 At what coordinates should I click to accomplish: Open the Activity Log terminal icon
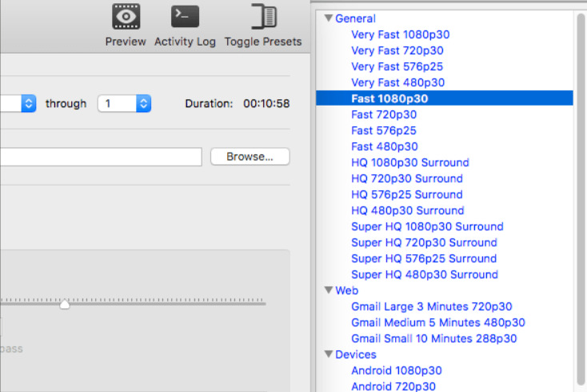(185, 17)
